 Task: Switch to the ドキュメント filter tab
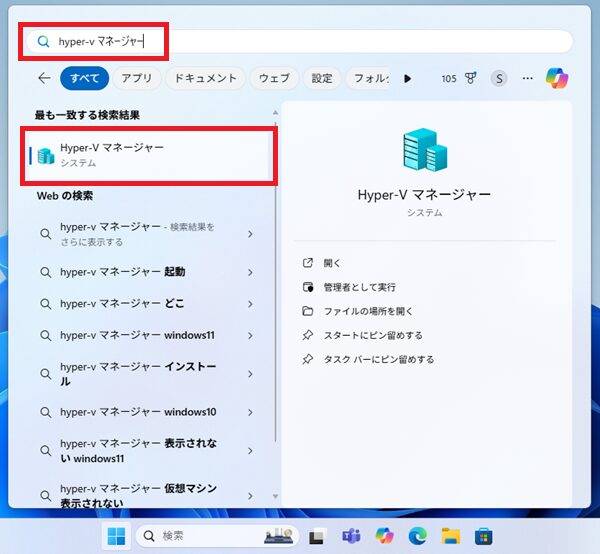205,78
